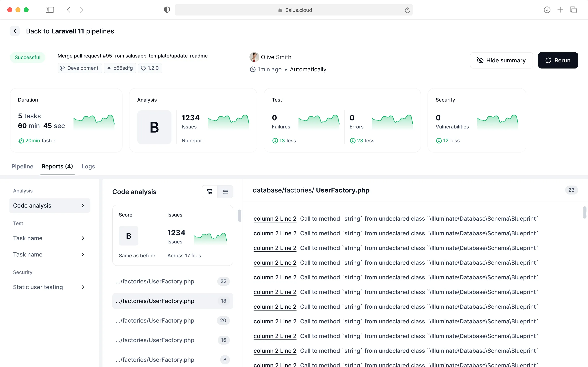The width and height of the screenshot is (588, 367).
Task: Show tab overview icon
Action: (x=574, y=10)
